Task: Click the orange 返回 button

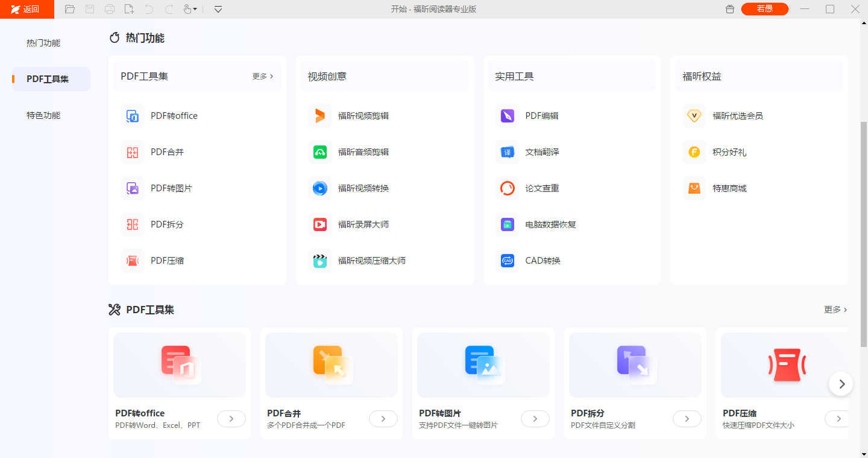Action: 27,9
